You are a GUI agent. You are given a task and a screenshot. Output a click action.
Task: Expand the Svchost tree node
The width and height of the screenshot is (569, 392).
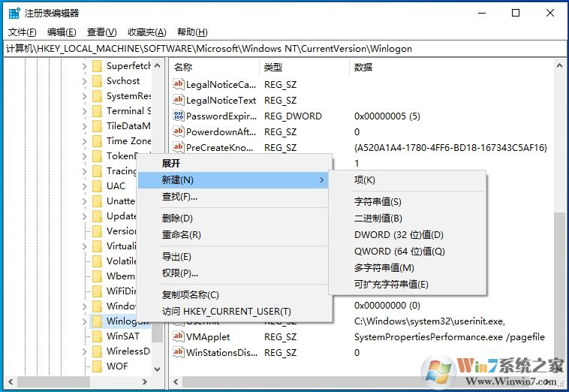coord(85,81)
